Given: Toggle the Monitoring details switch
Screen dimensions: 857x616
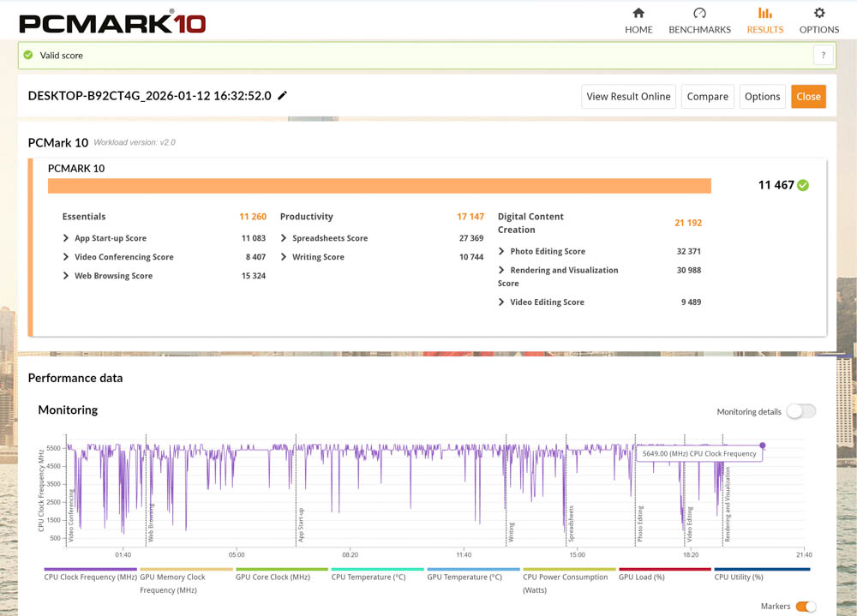Looking at the screenshot, I should 800,411.
